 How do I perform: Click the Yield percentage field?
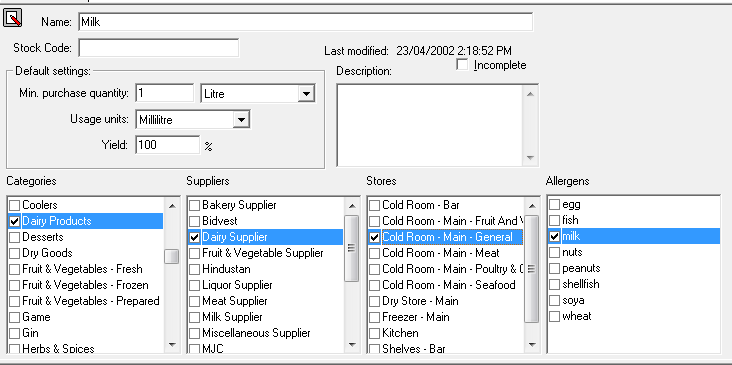(168, 145)
